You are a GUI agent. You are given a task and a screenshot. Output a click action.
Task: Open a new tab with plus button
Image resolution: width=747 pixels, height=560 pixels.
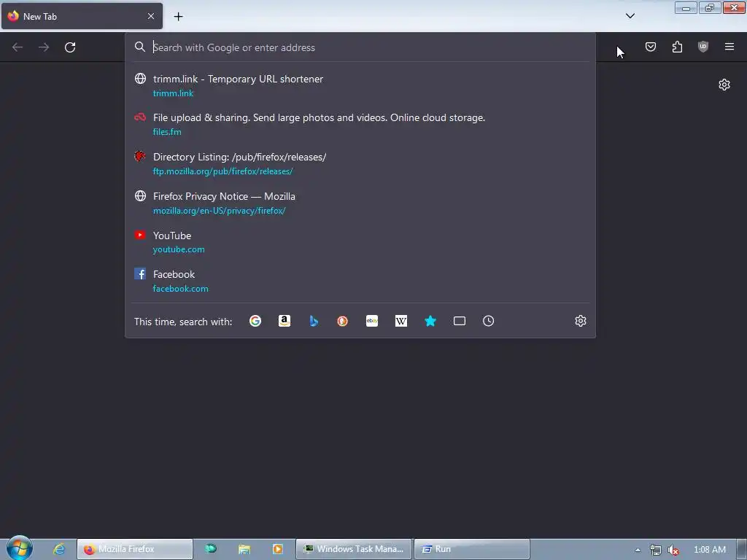(178, 17)
